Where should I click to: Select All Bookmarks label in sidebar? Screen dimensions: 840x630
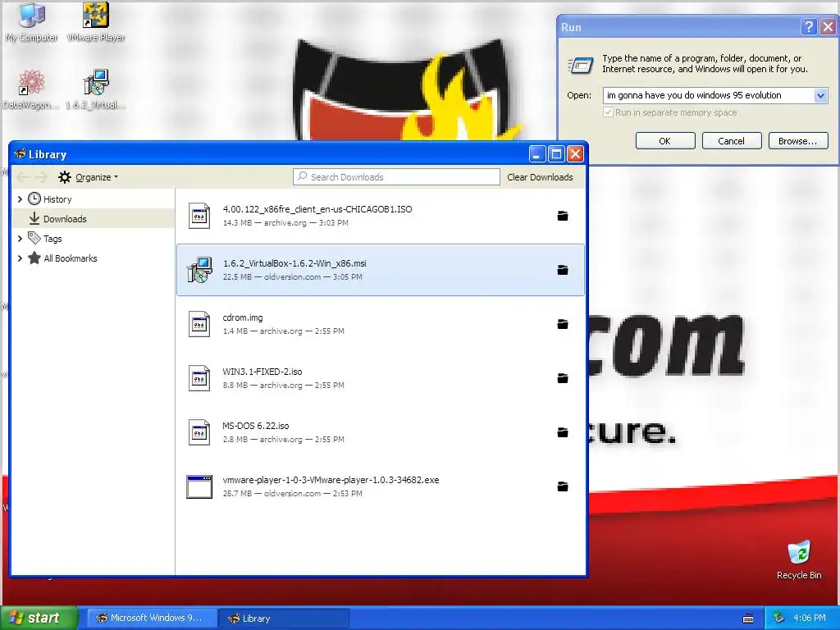coord(71,258)
